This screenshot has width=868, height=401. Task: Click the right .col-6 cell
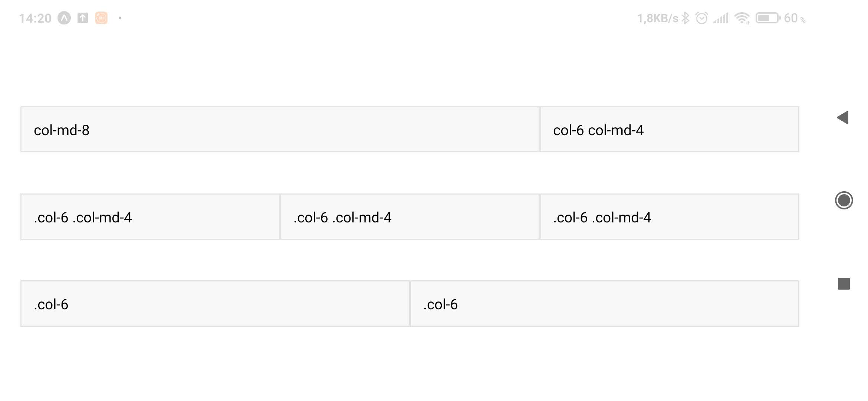point(604,304)
